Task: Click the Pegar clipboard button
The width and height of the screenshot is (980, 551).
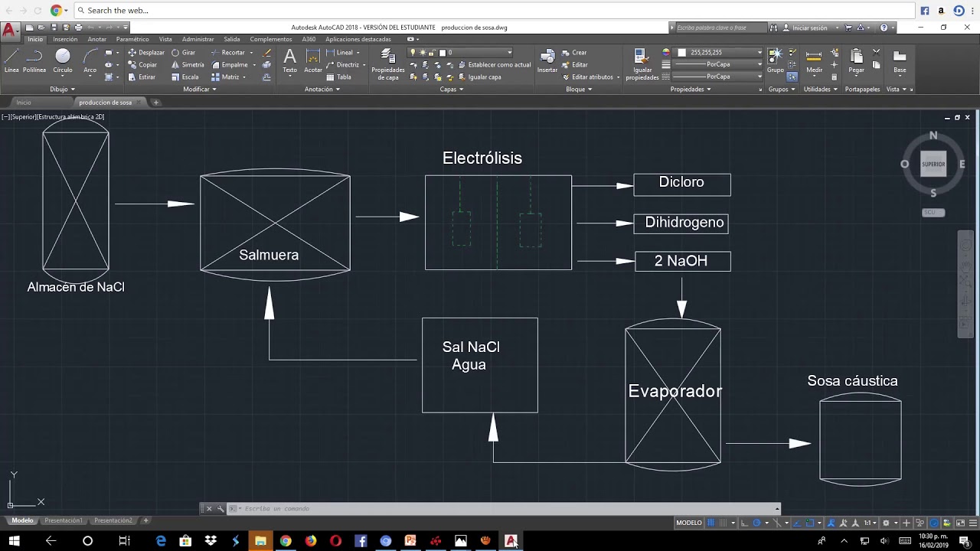Action: (x=856, y=60)
